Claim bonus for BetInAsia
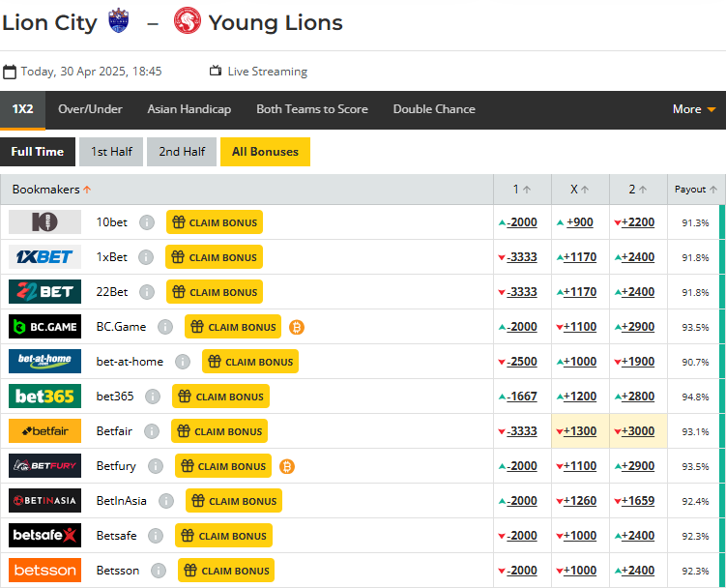Viewport: 726px width, 588px height. tap(234, 501)
